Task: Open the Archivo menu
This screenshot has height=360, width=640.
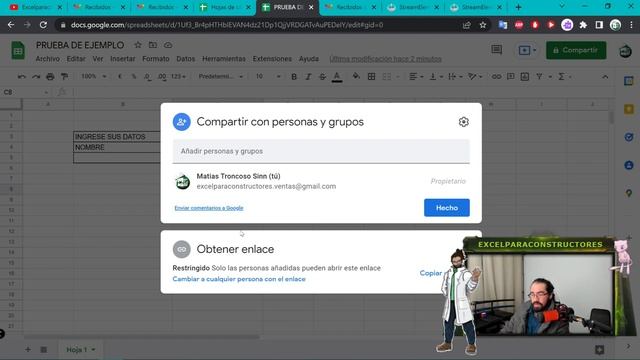Action: tap(47, 59)
